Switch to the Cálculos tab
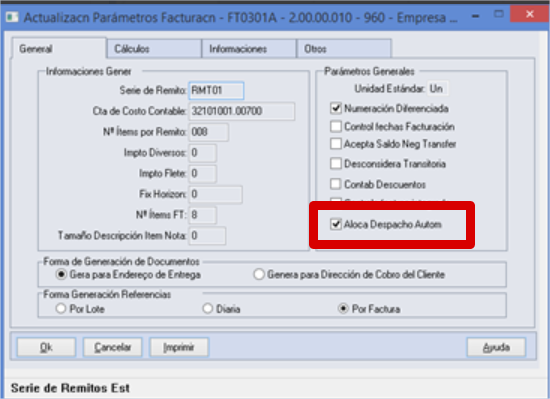The height and width of the screenshot is (399, 550). point(154,48)
